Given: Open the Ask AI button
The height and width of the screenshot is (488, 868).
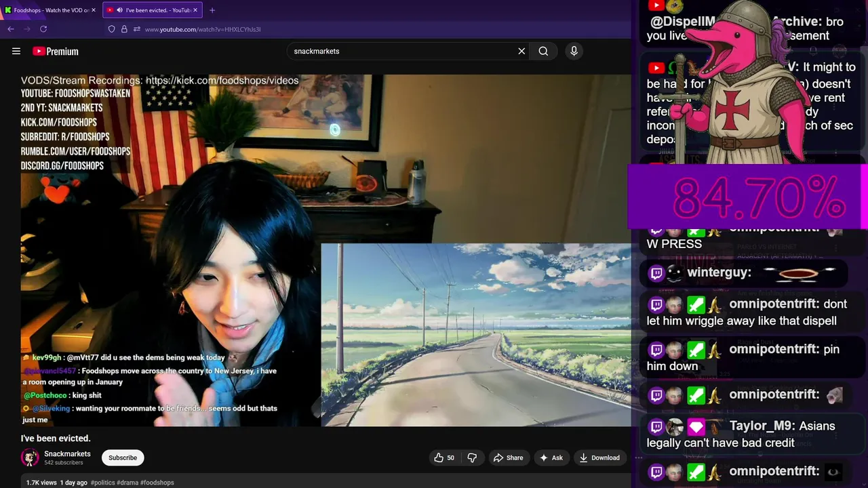Looking at the screenshot, I should pyautogui.click(x=551, y=457).
